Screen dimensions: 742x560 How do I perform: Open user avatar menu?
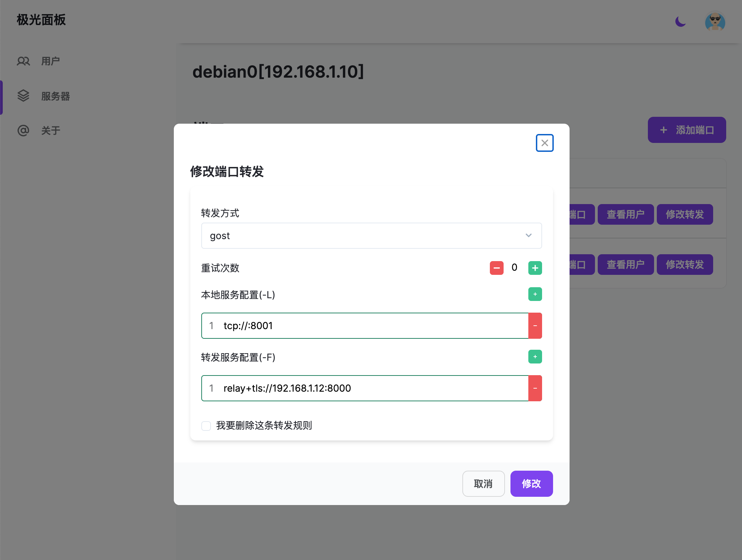pyautogui.click(x=715, y=22)
